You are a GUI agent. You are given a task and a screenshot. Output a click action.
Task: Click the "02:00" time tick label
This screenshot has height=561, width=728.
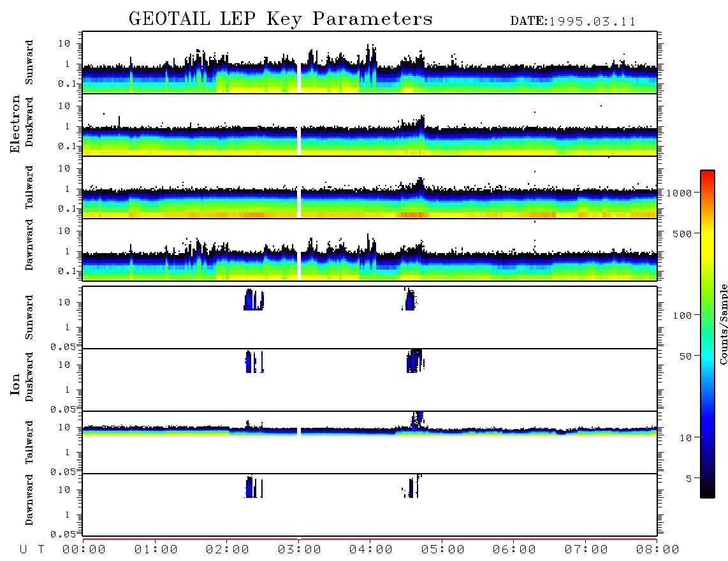[x=228, y=550]
